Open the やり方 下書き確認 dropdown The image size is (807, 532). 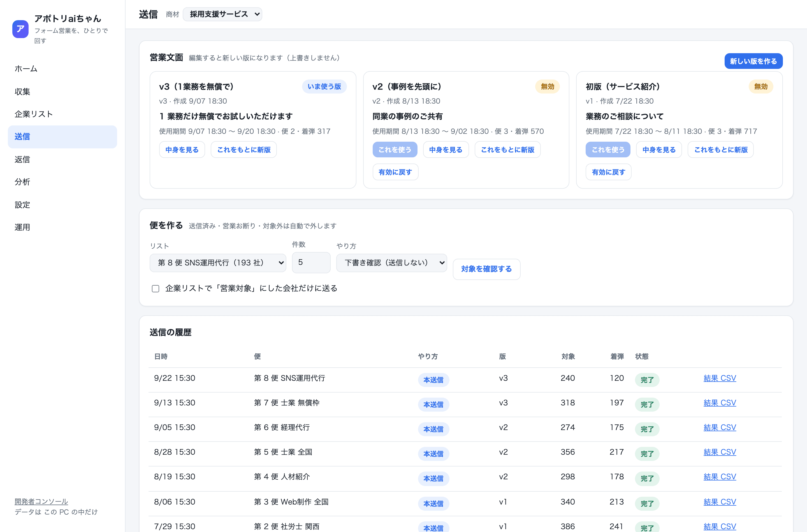click(x=391, y=263)
